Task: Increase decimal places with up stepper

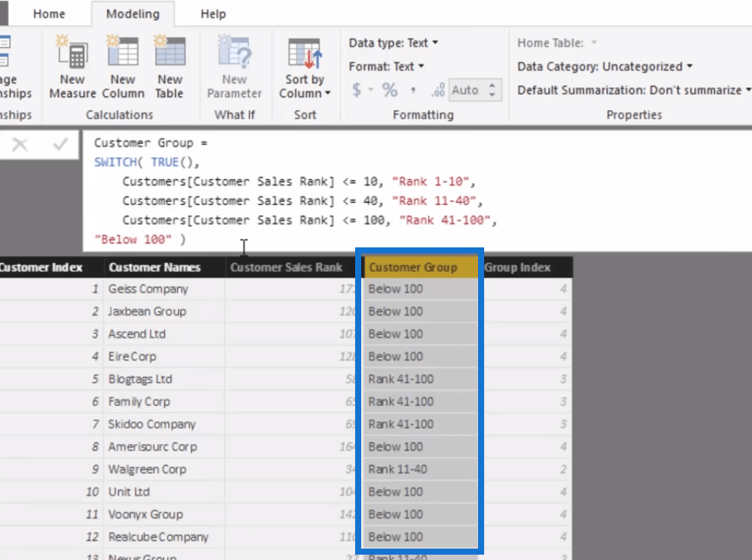Action: click(x=492, y=85)
